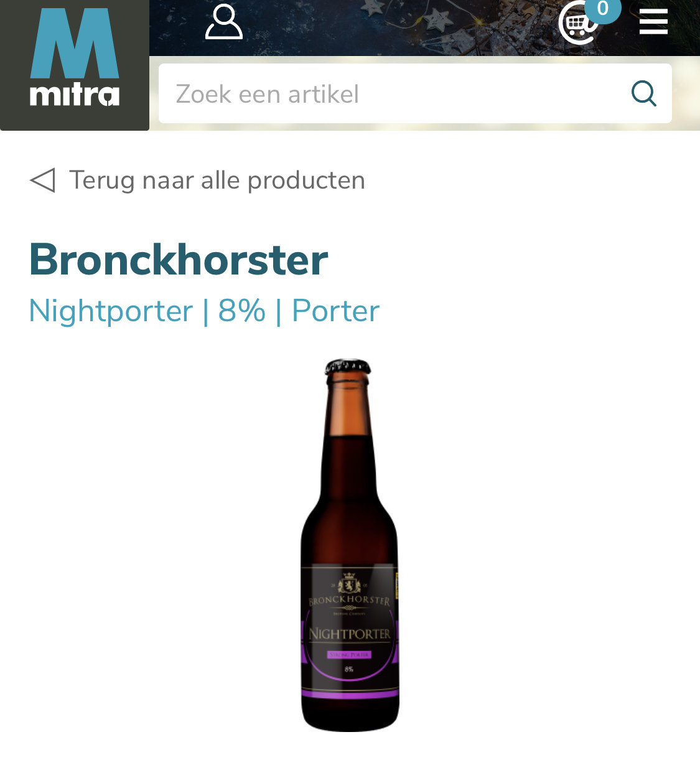Select the 'Porter' beer style text
Screen dimensions: 700x770
coord(336,311)
